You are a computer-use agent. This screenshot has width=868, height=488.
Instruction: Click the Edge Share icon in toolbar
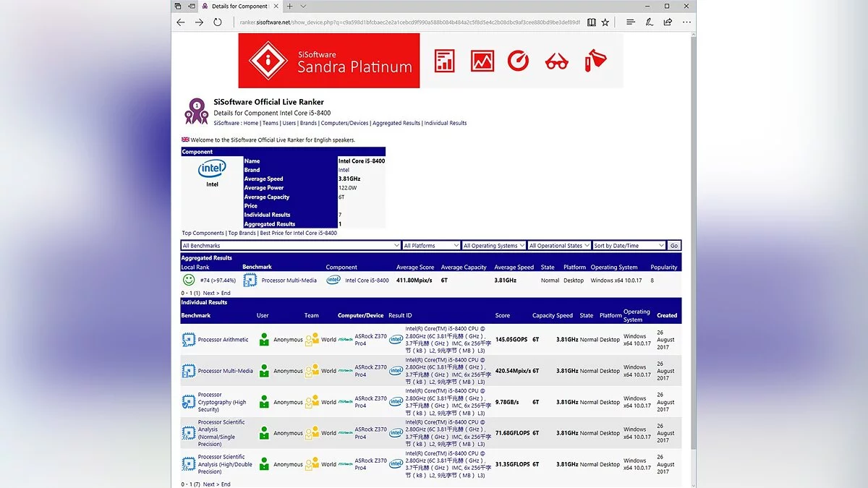(668, 22)
